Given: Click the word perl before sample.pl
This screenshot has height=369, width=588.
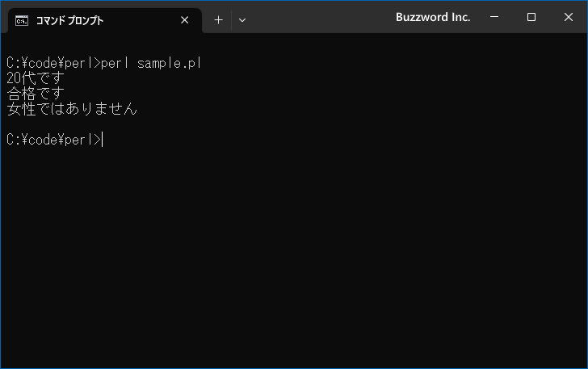Looking at the screenshot, I should pyautogui.click(x=116, y=63).
